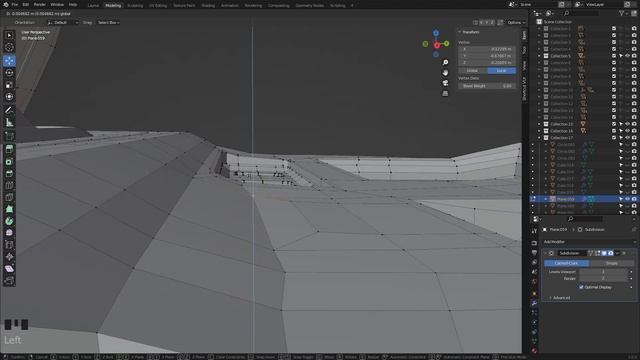Open the File menu
Screen dimensions: 640x360
click(x=15, y=4)
